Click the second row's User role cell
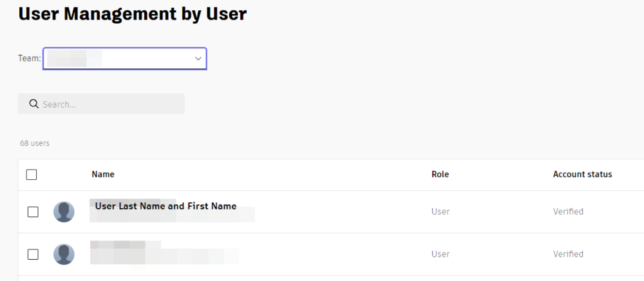The height and width of the screenshot is (281, 644). (x=440, y=254)
